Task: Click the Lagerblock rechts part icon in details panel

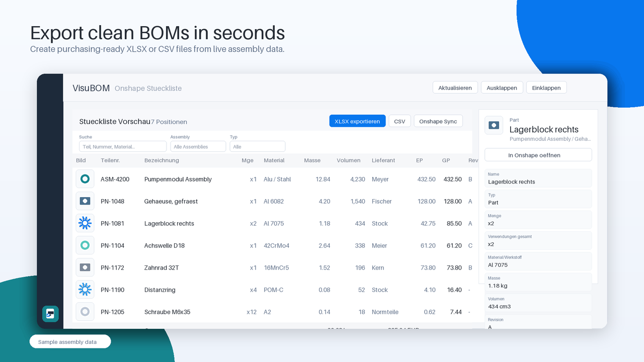Action: click(494, 125)
